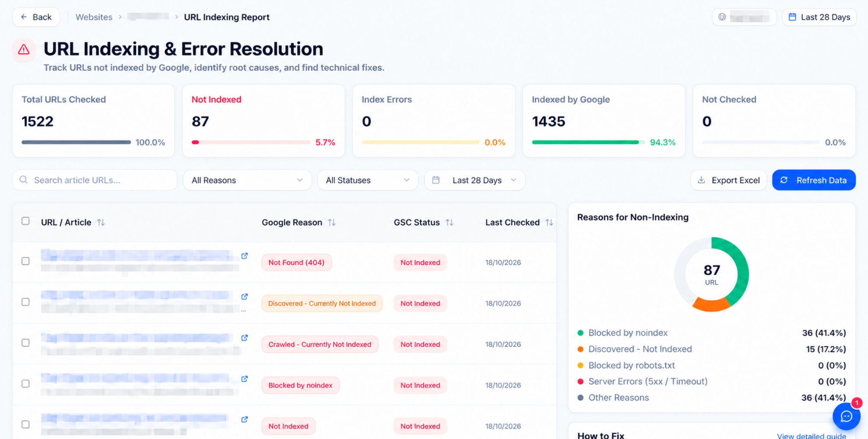This screenshot has width=868, height=439.
Task: Focus the Search article URLs field
Action: point(95,180)
